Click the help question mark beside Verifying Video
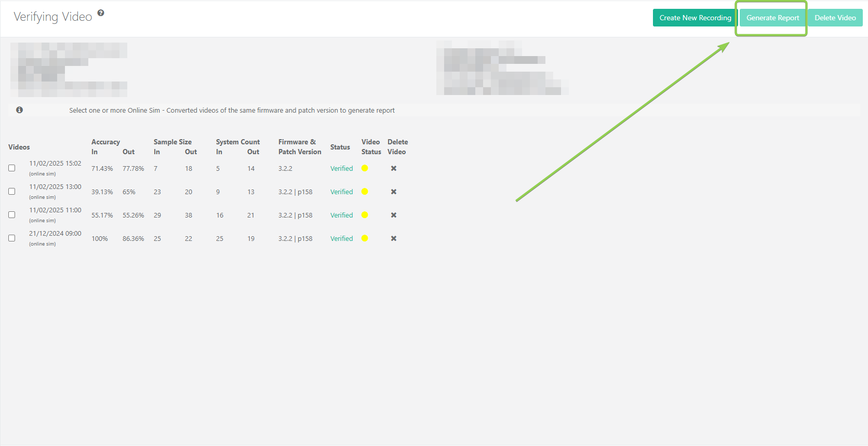 (101, 13)
